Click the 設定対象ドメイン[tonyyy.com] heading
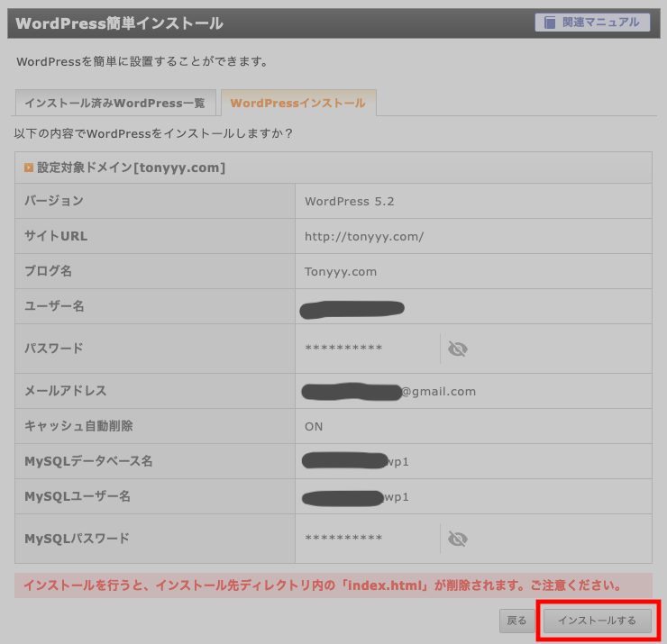The height and width of the screenshot is (644, 667). click(x=131, y=168)
